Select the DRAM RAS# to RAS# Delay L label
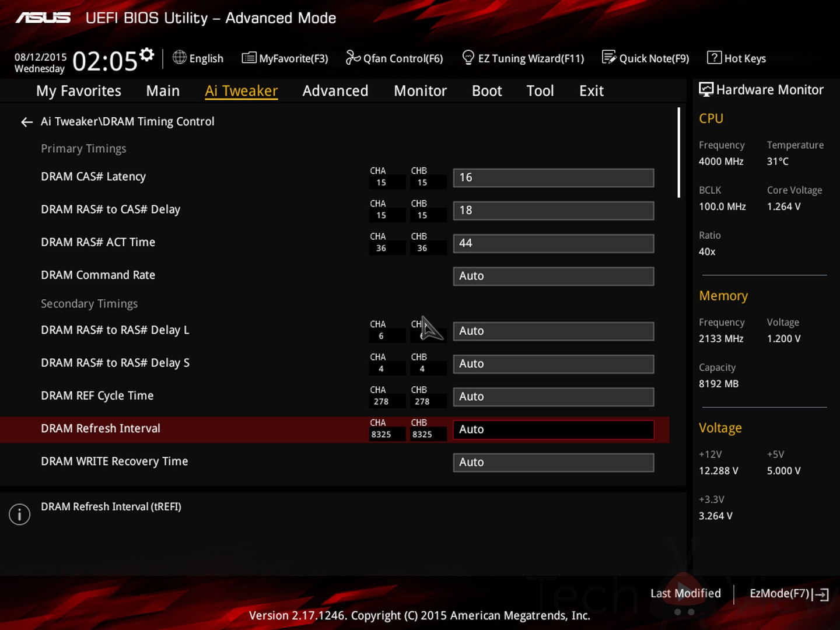This screenshot has width=840, height=630. (x=115, y=330)
